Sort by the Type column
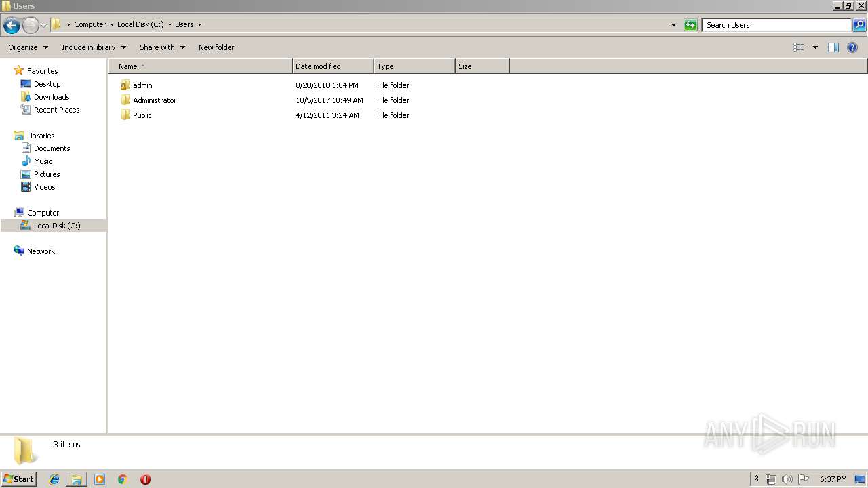 click(x=414, y=66)
